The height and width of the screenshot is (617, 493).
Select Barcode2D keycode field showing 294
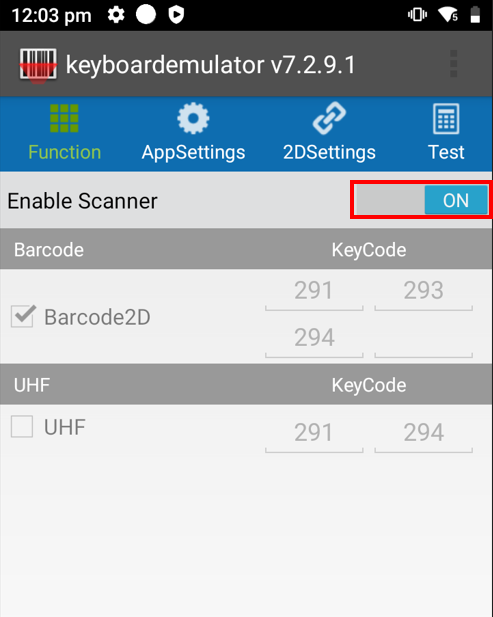click(314, 339)
